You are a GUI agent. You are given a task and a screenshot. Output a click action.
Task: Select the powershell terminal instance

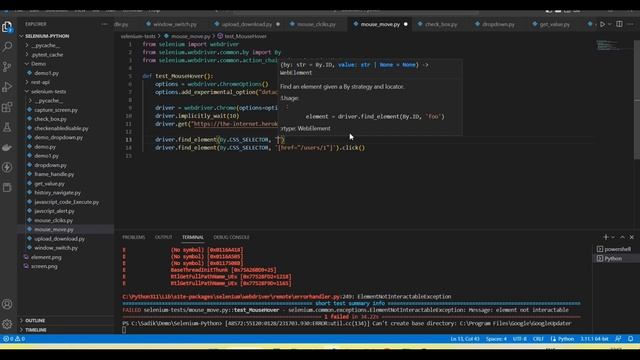click(614, 249)
